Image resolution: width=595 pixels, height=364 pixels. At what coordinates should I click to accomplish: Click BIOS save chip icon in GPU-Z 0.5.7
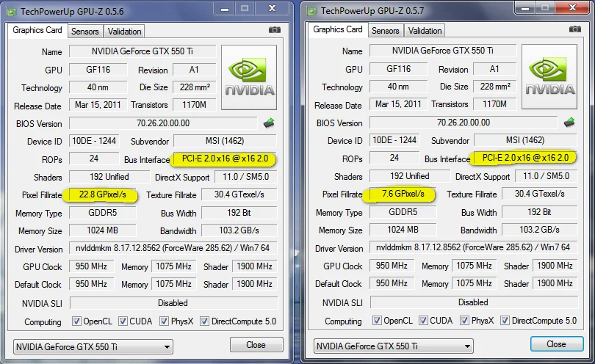(569, 122)
